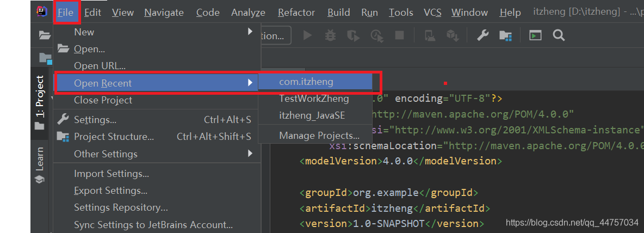The image size is (644, 233).
Task: Expand the Open Recent submenu
Action: 157,83
